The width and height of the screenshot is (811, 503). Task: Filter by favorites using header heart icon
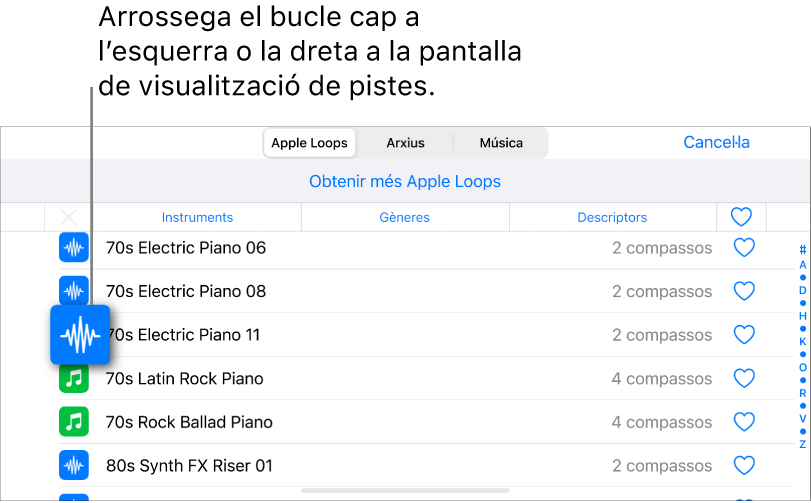(741, 217)
